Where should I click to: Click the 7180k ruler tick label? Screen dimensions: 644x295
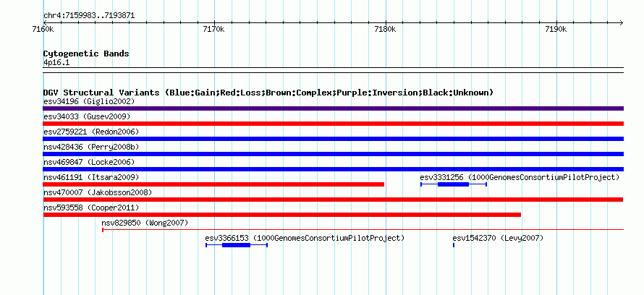tap(385, 29)
